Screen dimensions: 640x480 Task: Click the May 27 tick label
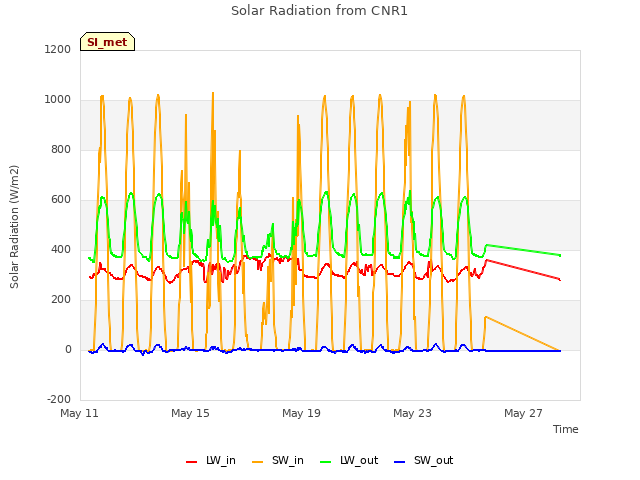(x=523, y=413)
